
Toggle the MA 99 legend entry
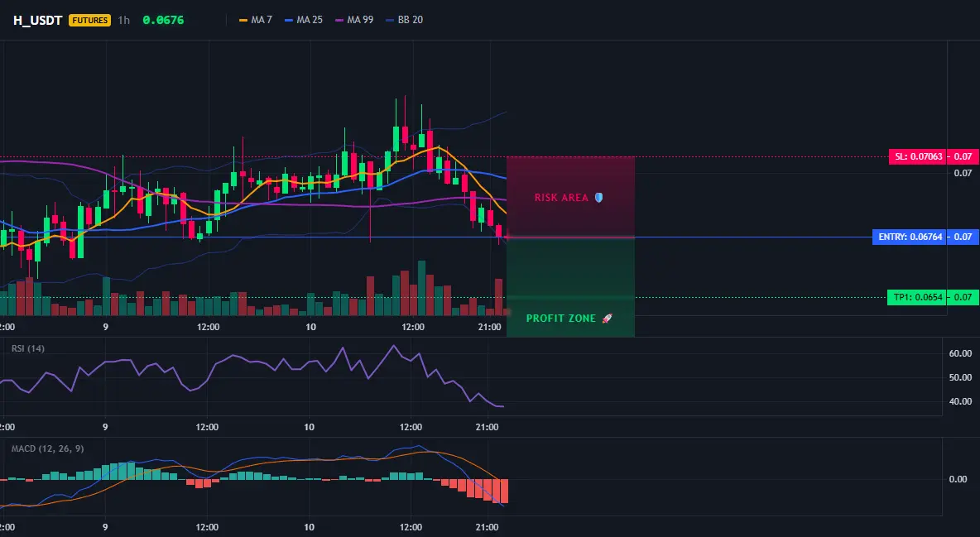click(354, 20)
